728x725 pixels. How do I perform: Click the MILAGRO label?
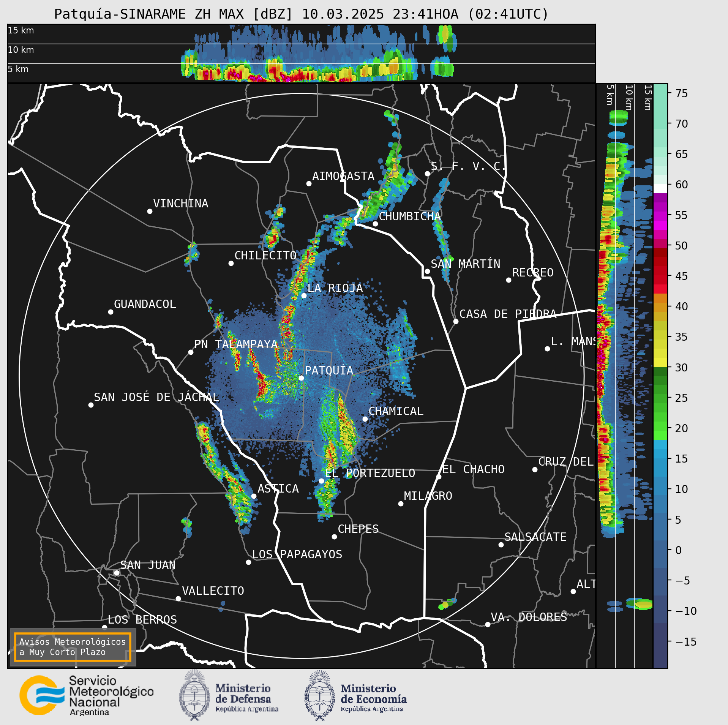(x=428, y=496)
